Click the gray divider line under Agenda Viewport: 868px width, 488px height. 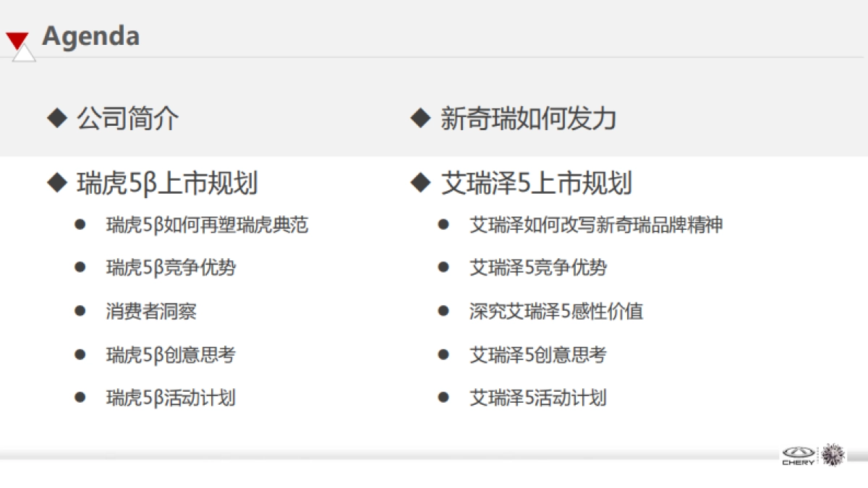pos(434,59)
